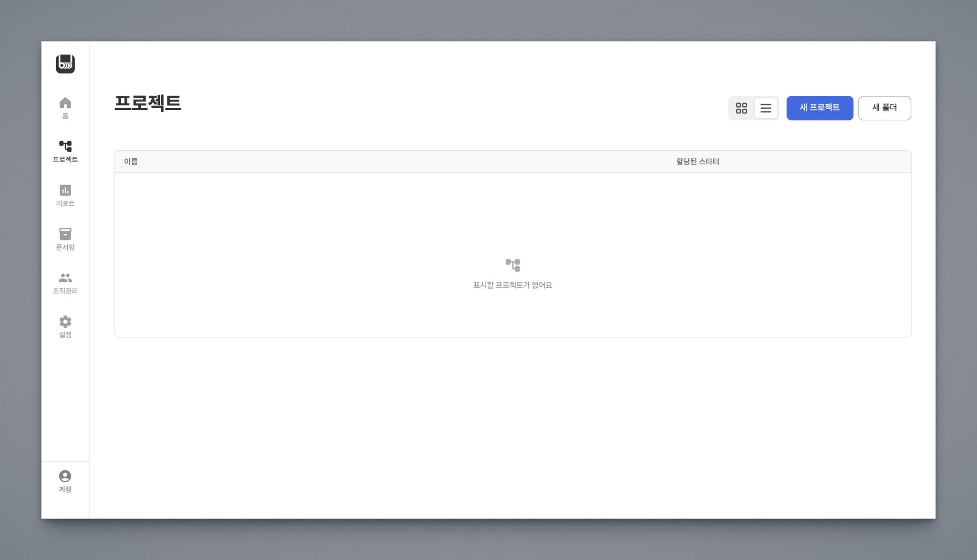This screenshot has width=977, height=560.
Task: Click the 프로젝트 page title
Action: (x=148, y=104)
